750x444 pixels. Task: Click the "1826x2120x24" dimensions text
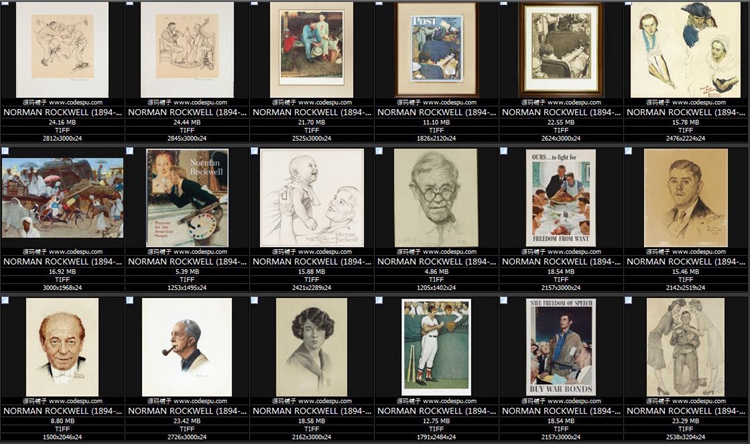point(436,139)
